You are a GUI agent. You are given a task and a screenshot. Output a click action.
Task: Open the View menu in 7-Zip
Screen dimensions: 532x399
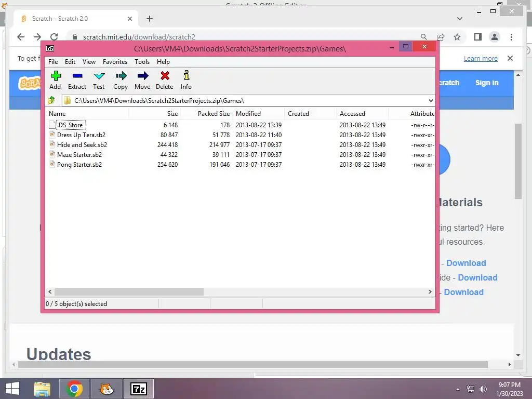pyautogui.click(x=89, y=62)
